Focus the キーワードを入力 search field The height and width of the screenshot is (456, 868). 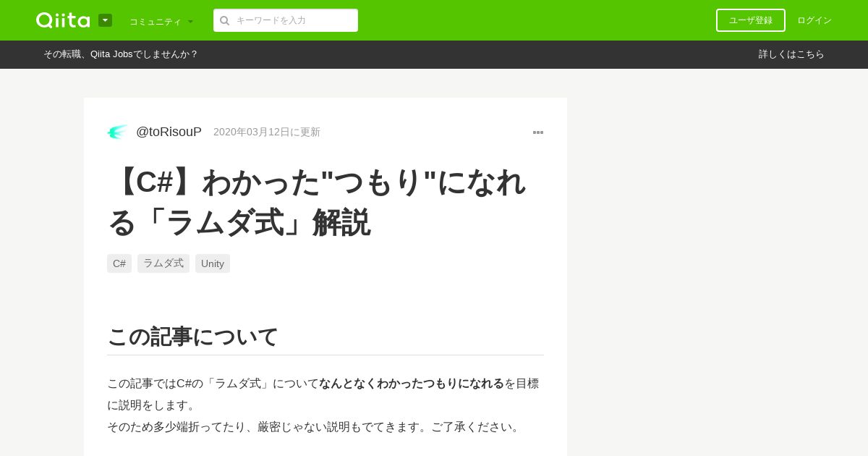point(286,20)
